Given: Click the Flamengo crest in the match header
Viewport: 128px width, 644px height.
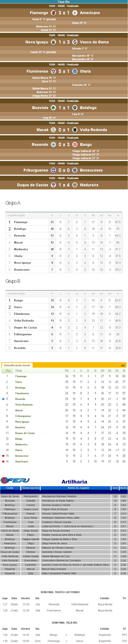Looking at the screenshot, I should pyautogui.click(x=53, y=13).
